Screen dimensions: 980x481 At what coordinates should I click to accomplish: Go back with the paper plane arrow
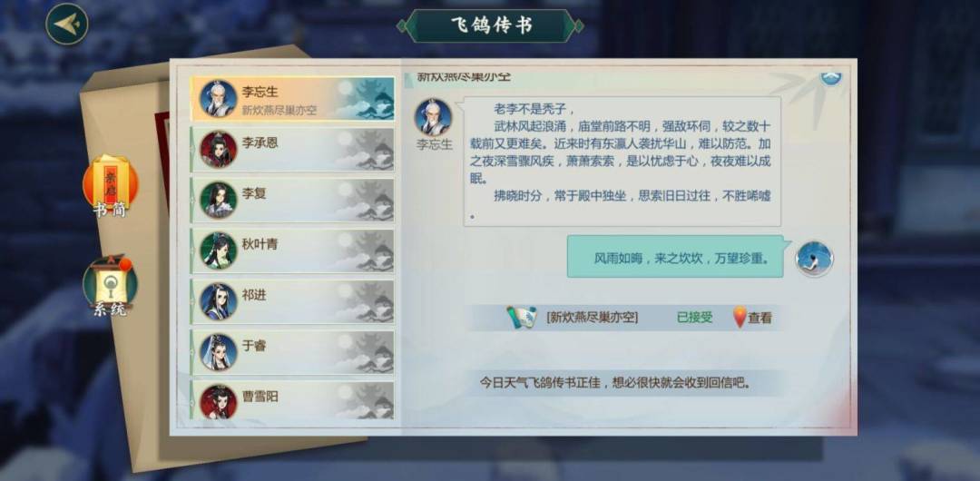[x=67, y=24]
